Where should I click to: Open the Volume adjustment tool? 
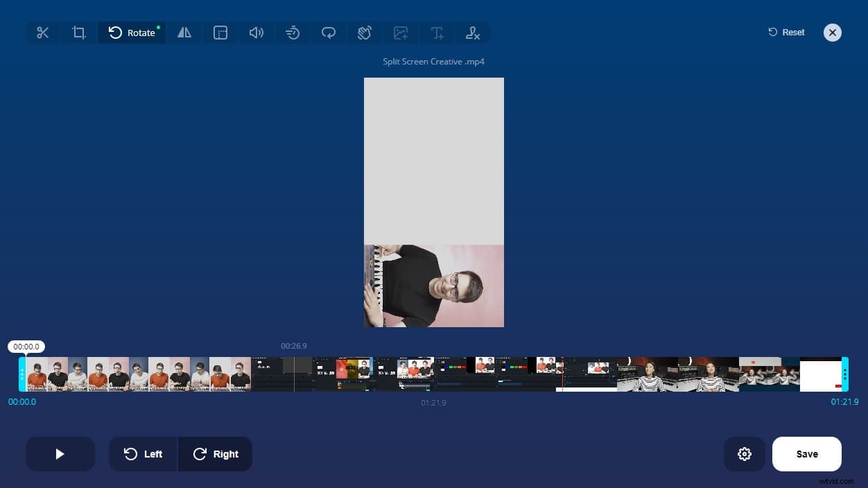pyautogui.click(x=257, y=33)
